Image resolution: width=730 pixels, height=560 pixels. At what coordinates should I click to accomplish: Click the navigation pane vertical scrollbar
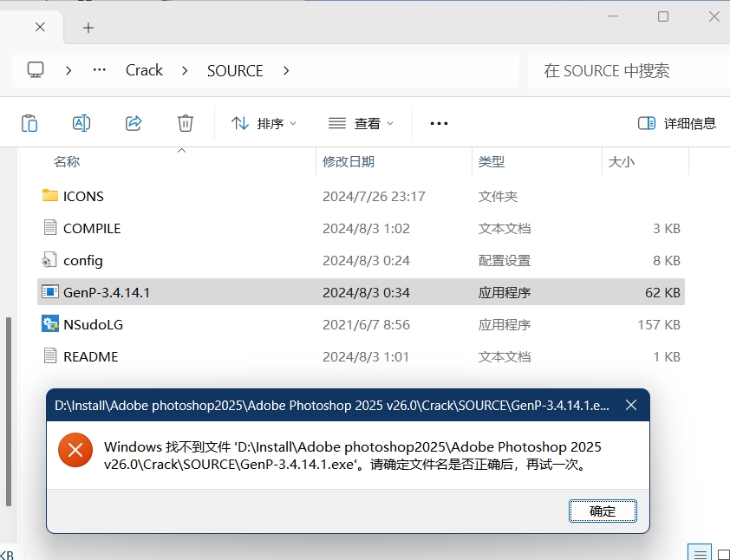(x=8, y=412)
